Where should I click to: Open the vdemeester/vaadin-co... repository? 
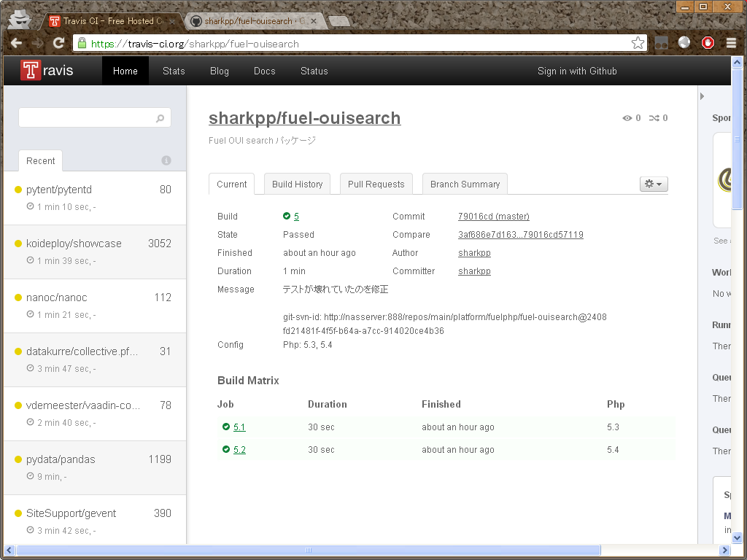point(83,405)
